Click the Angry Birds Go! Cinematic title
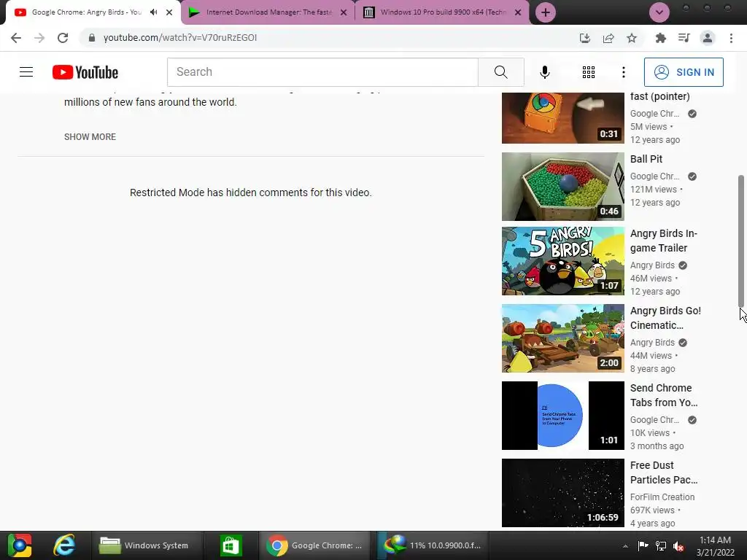The width and height of the screenshot is (747, 560). point(665,318)
